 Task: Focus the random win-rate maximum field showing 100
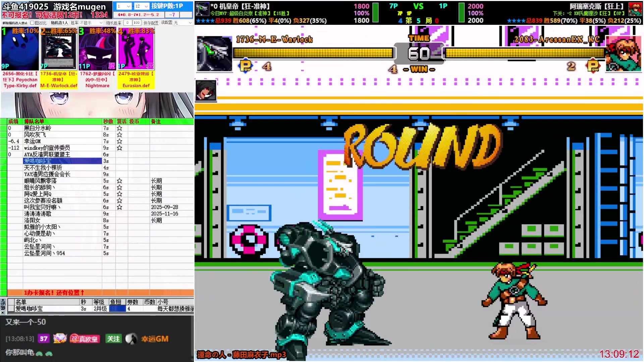point(137,23)
